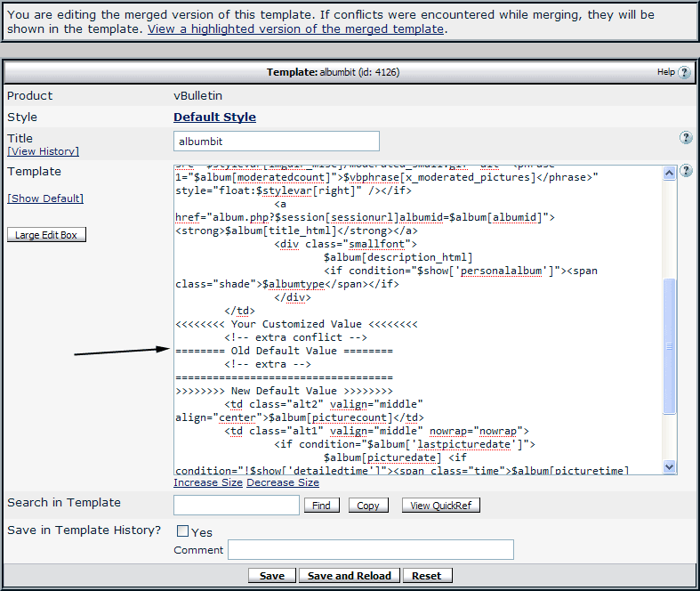Click the template editor scrollbar down arrow
The height and width of the screenshot is (591, 700).
(670, 466)
